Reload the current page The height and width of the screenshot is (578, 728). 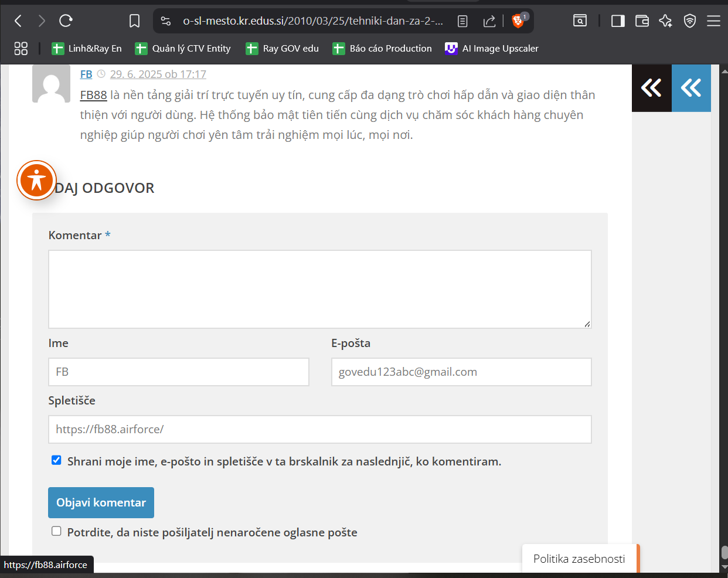coord(66,21)
